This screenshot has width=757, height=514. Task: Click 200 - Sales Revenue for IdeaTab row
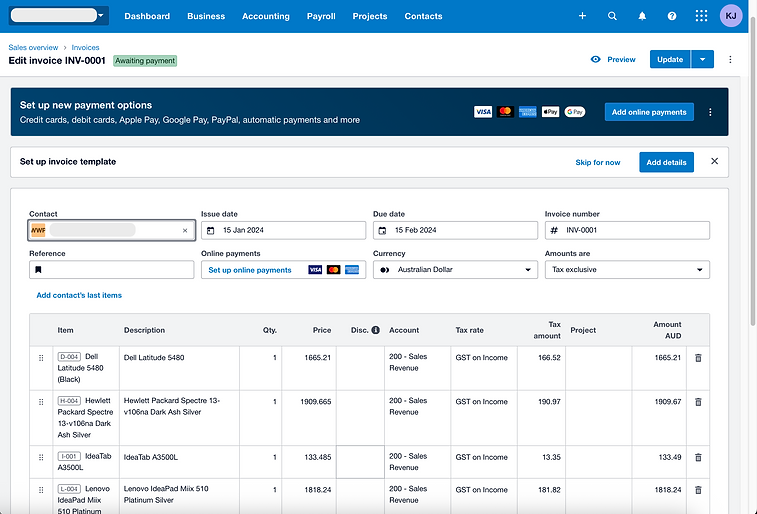[418, 462]
